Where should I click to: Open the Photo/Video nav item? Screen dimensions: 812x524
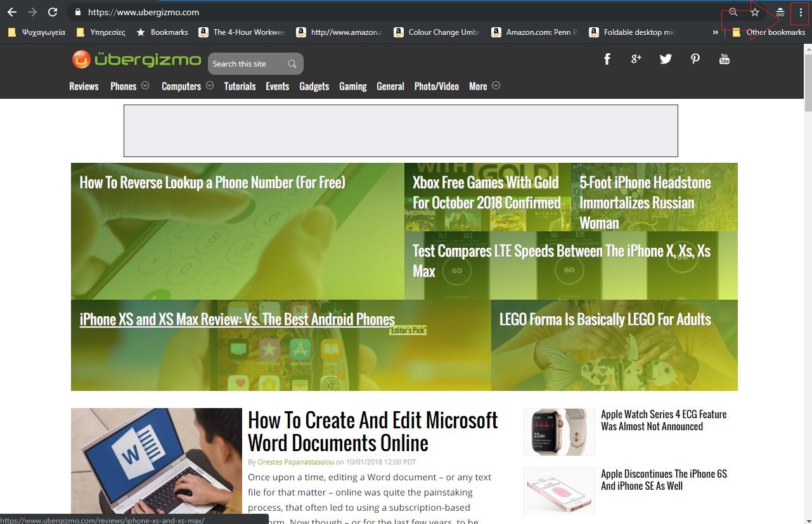click(x=437, y=86)
